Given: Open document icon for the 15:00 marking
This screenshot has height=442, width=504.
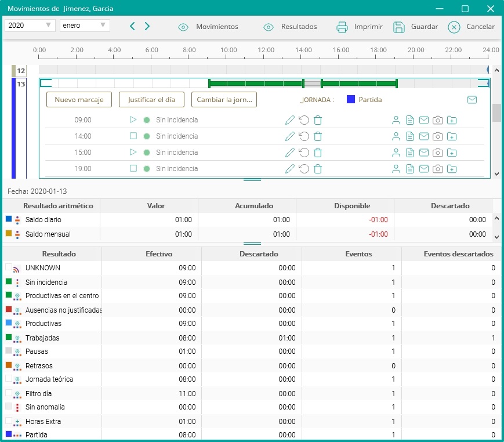Looking at the screenshot, I should 410,153.
